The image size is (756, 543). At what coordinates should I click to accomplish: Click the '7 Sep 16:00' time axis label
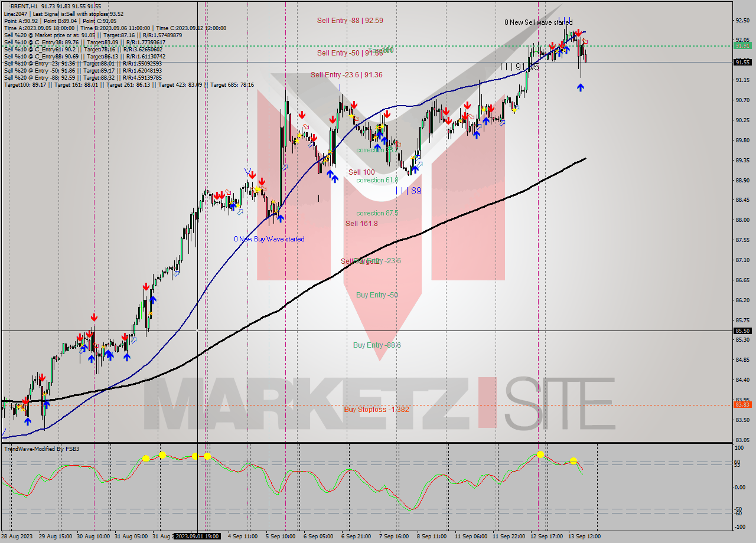393,537
